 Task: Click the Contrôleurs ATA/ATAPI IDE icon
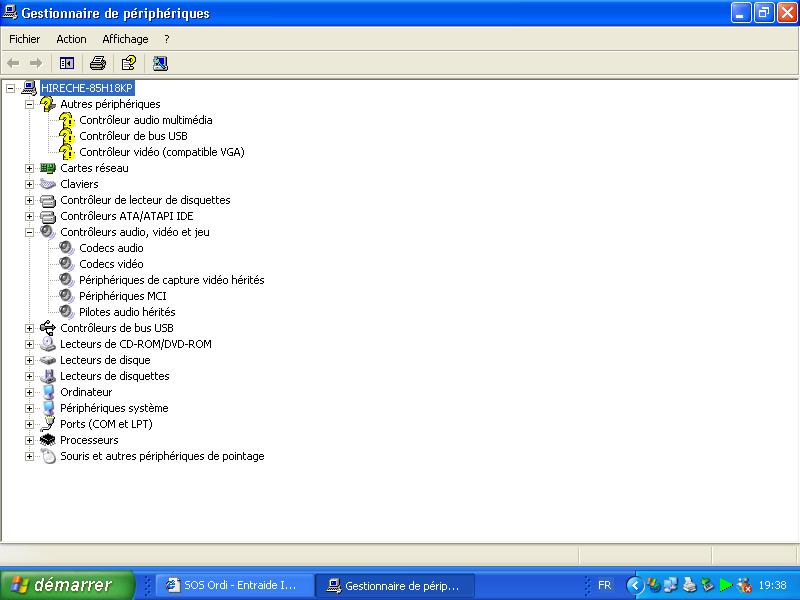[48, 216]
